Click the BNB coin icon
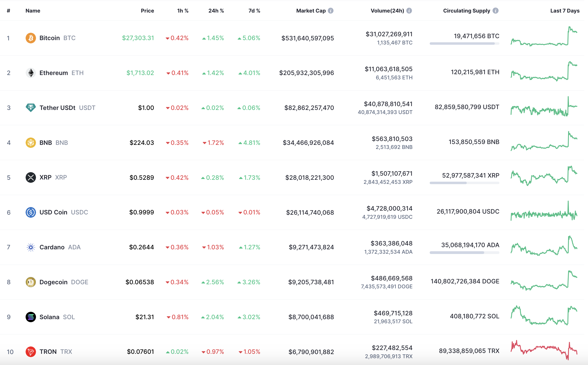This screenshot has height=365, width=588. pyautogui.click(x=31, y=142)
